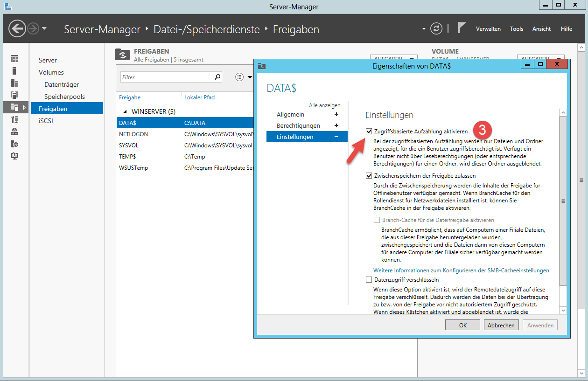
Task: Expand the Berechtigungen section plus sign
Action: click(336, 125)
